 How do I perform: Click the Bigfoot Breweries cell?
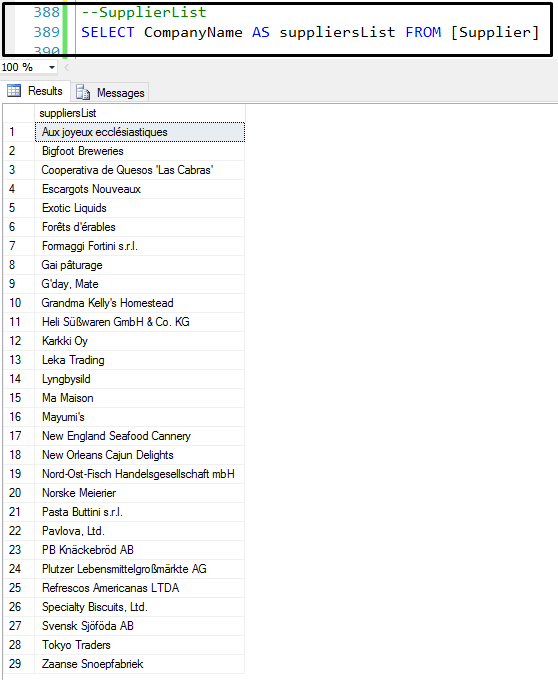140,151
